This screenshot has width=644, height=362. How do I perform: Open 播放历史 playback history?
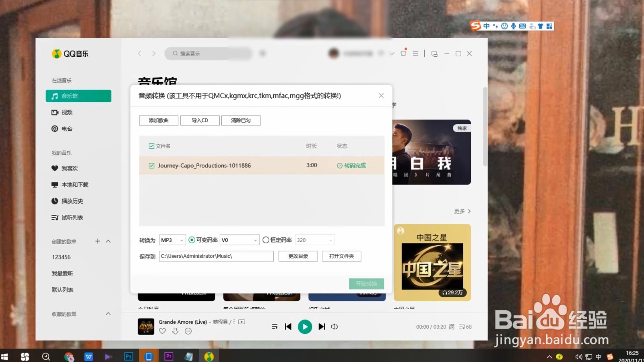[73, 201]
